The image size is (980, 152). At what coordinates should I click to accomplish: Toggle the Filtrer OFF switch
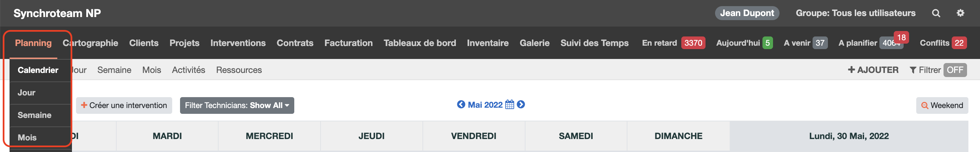click(954, 70)
